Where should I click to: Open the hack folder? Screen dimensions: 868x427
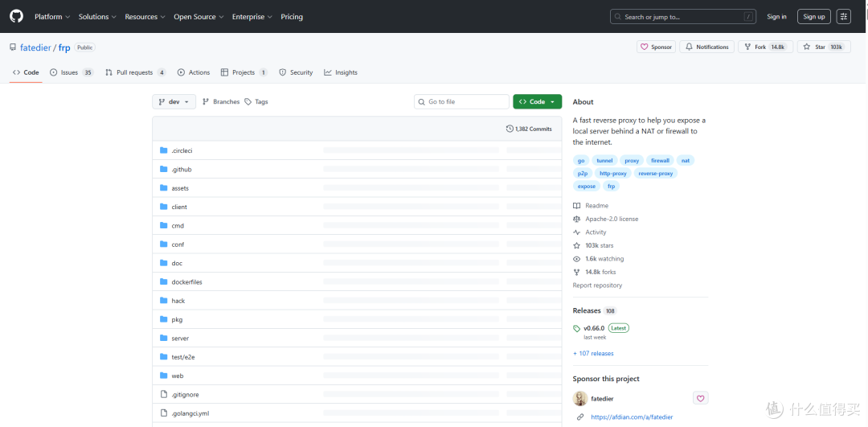tap(178, 301)
